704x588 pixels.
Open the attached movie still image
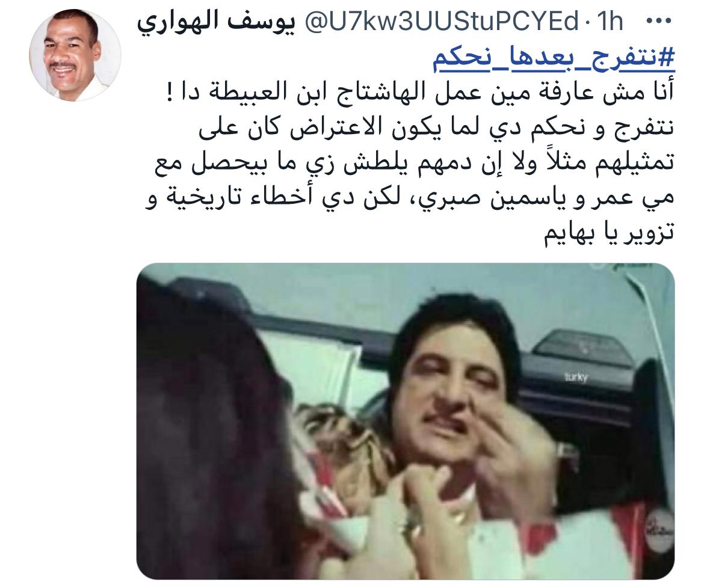[406, 421]
